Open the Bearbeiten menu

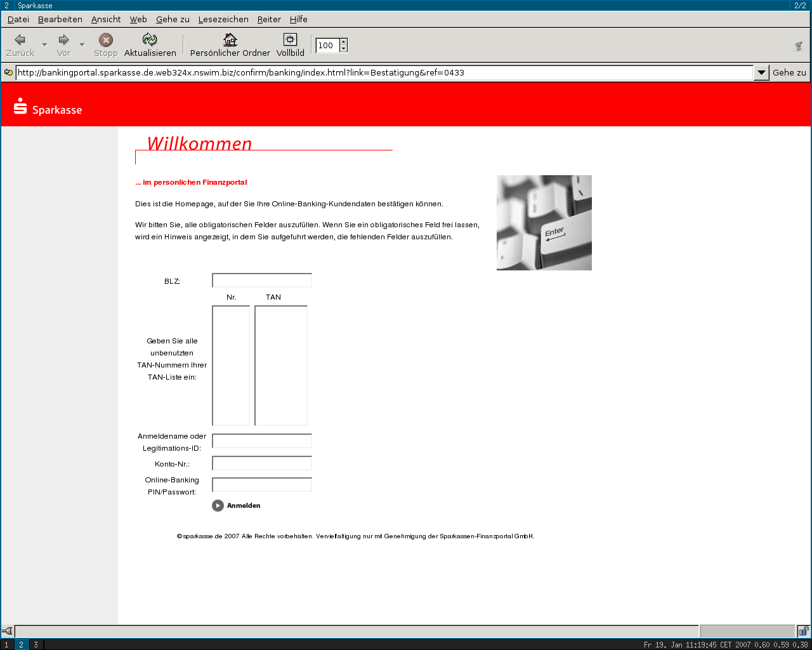(x=60, y=19)
